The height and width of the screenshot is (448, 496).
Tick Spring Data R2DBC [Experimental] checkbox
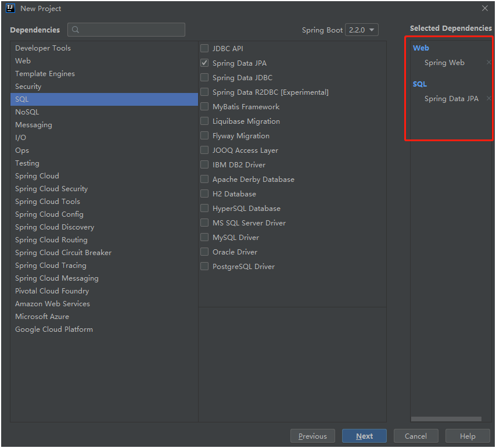pos(204,92)
